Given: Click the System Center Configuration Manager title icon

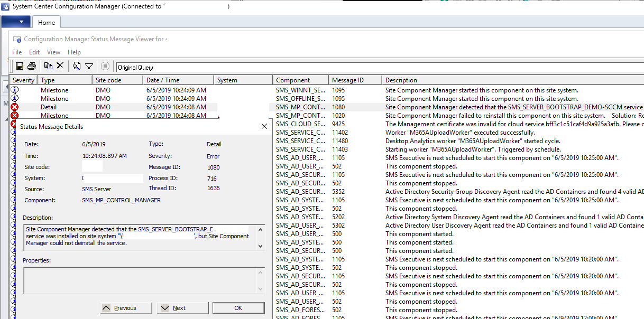Looking at the screenshot, I should tap(5, 6).
